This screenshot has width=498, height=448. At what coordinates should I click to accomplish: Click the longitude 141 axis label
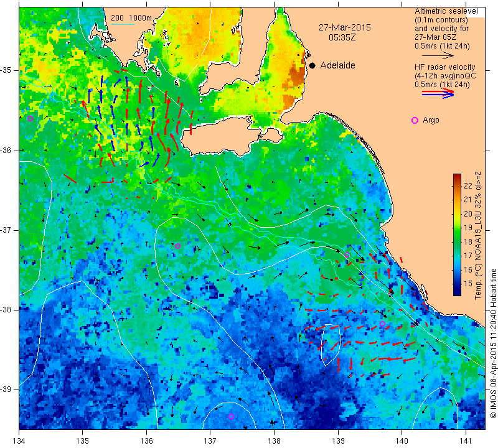466,441
